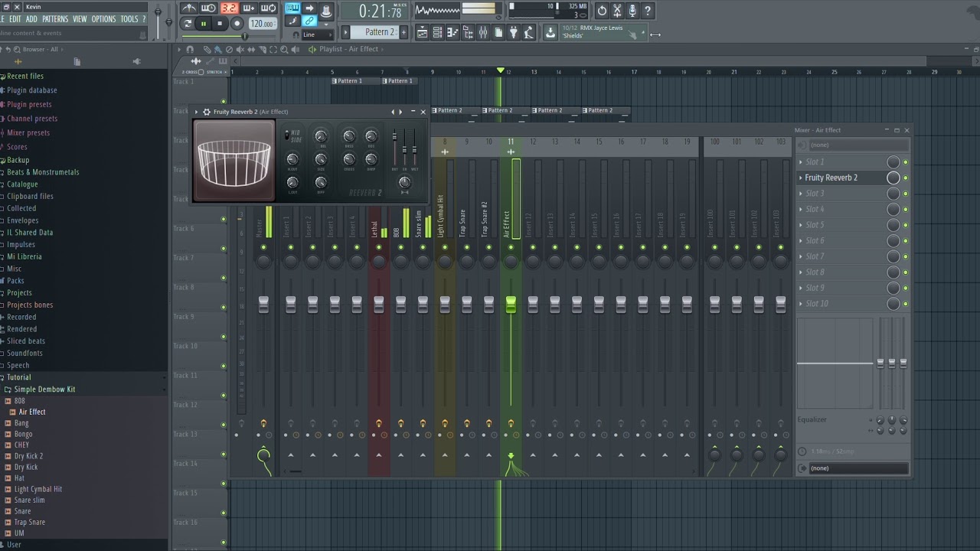Screen dimensions: 980x551
Task: Click the audio editor scissors icon
Action: pos(617,10)
